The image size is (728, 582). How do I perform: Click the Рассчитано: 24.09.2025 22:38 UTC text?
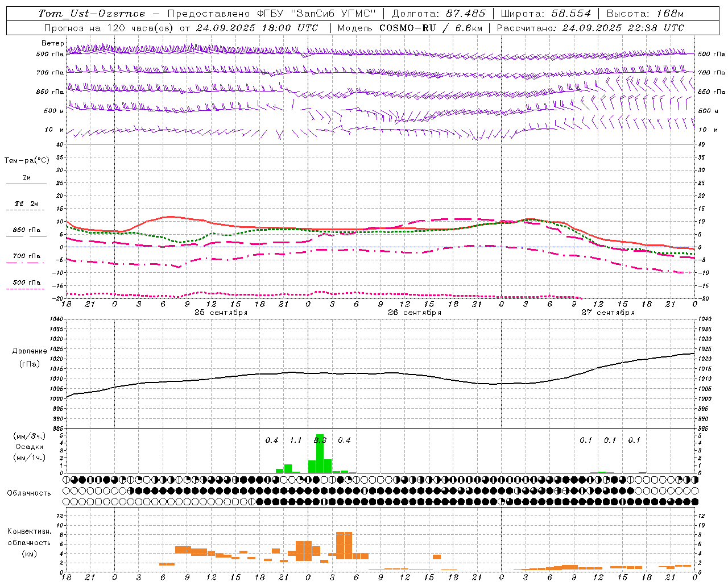(590, 28)
